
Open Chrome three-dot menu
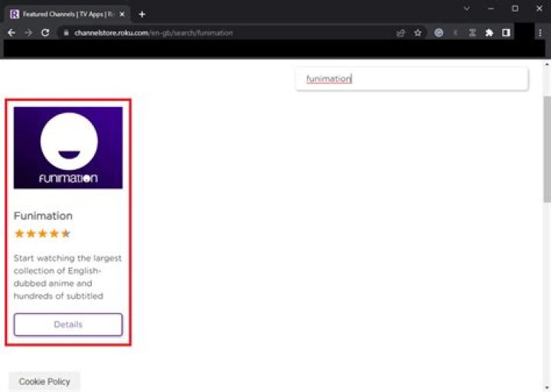click(x=540, y=33)
